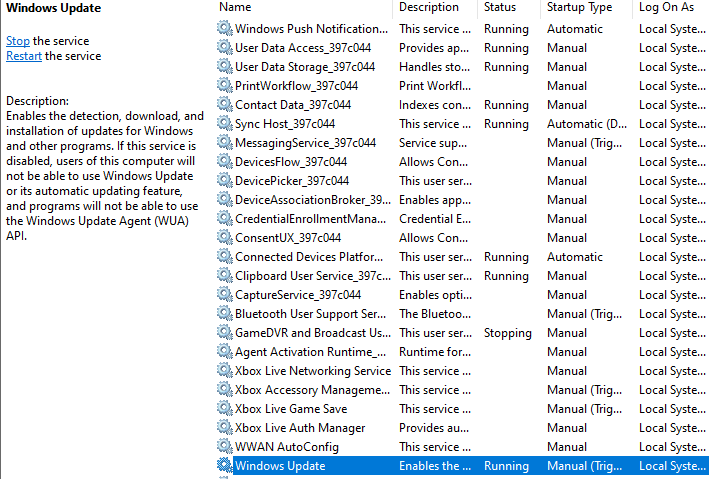Select Xbox Live Game Save name
709x479 pixels.
coord(291,409)
